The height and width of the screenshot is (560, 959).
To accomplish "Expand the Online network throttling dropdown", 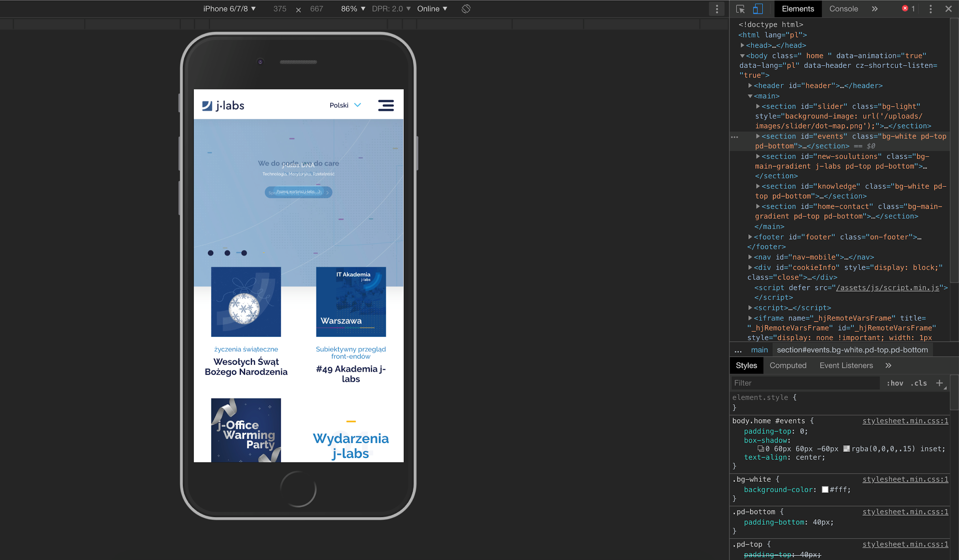I will (432, 9).
